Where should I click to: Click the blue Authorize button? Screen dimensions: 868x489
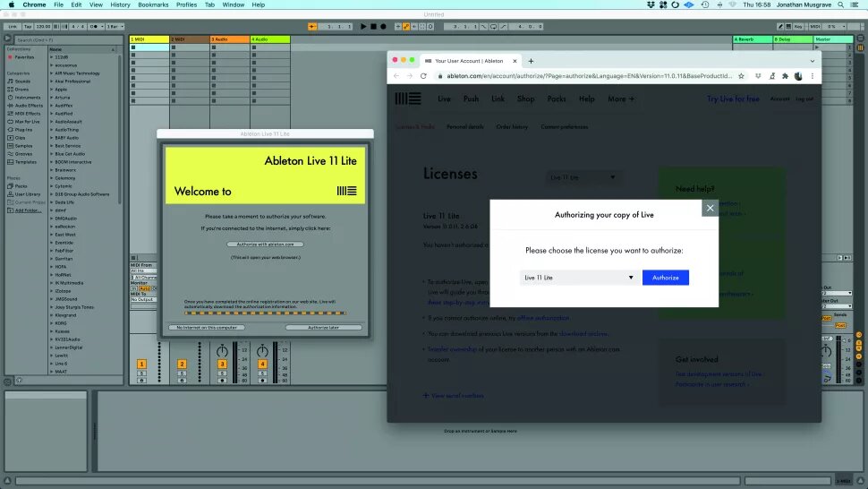pyautogui.click(x=665, y=278)
